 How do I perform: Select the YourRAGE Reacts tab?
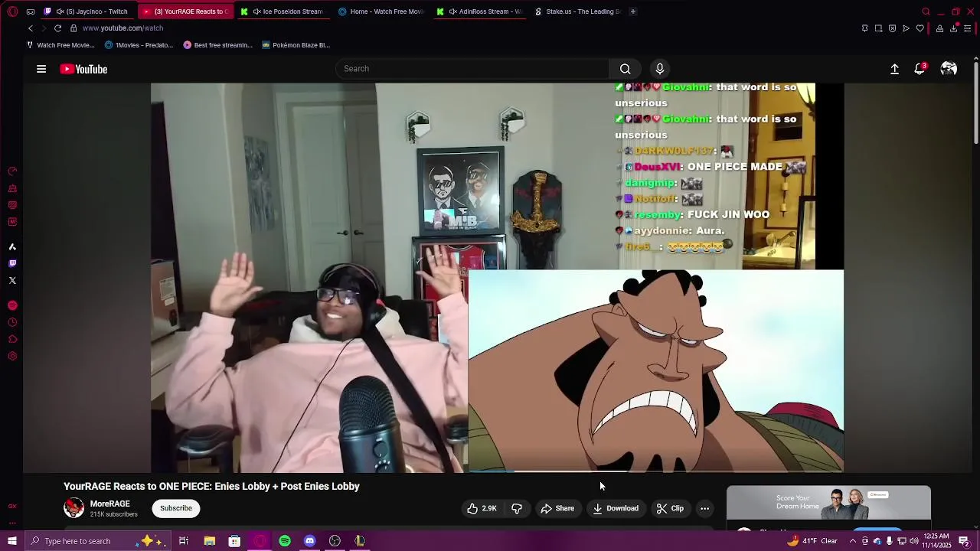185,11
